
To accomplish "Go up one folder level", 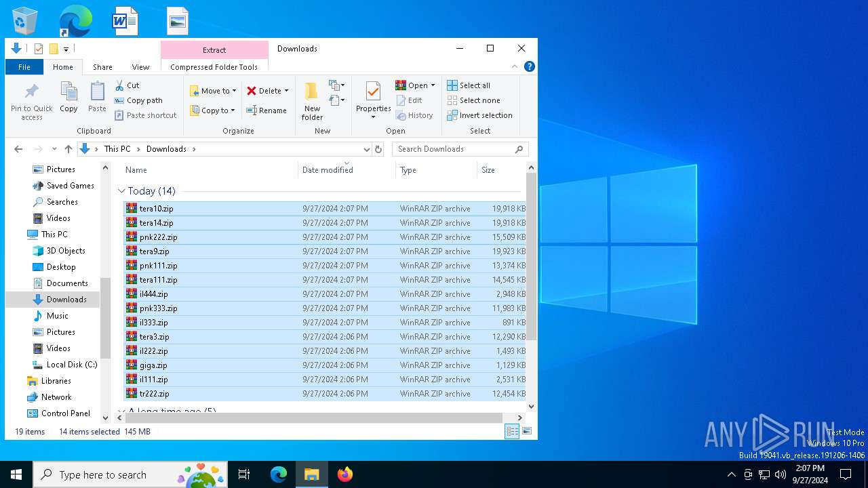I will 68,149.
